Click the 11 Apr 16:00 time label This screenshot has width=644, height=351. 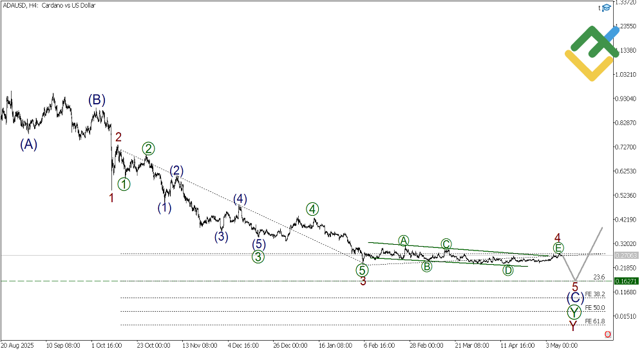click(x=518, y=345)
